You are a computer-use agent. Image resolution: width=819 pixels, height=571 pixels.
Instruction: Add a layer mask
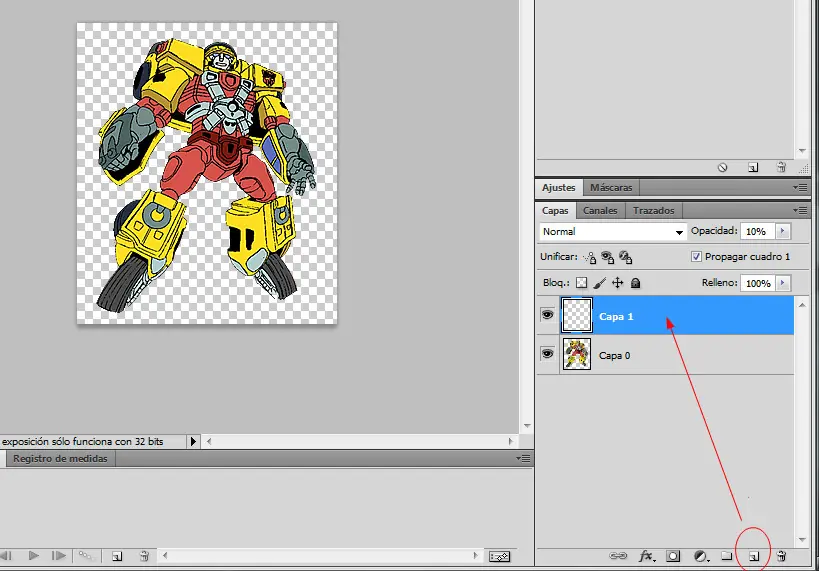tap(673, 556)
